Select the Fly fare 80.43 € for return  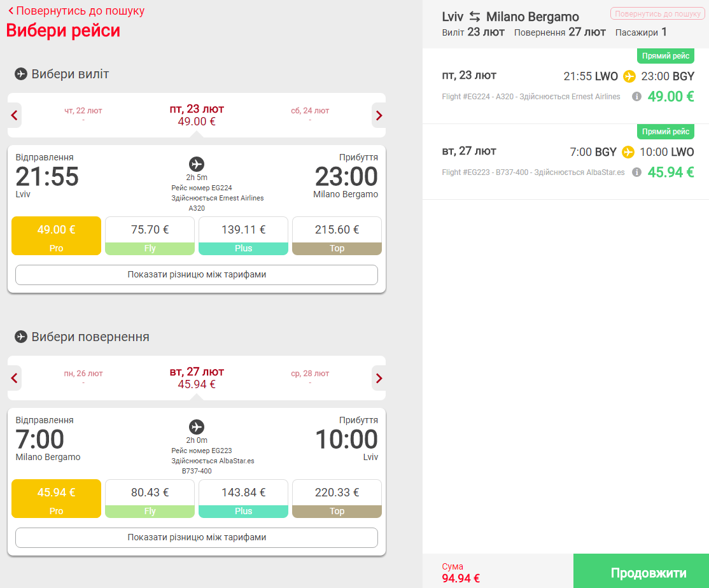point(150,498)
